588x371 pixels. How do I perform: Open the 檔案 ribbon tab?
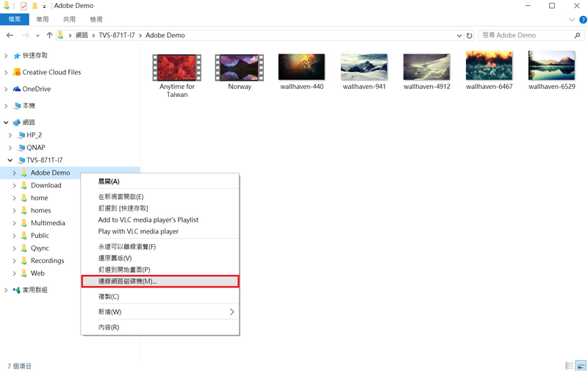tap(15, 19)
